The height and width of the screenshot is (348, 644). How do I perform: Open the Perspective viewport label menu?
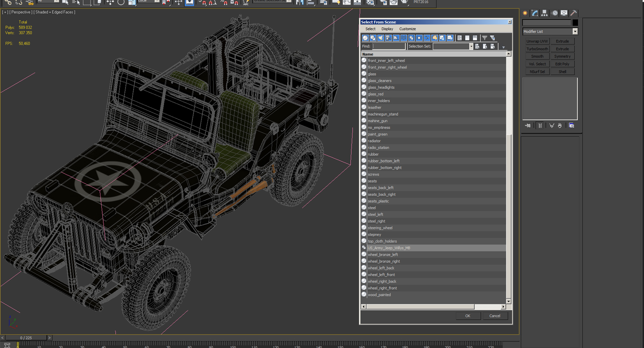(20, 12)
